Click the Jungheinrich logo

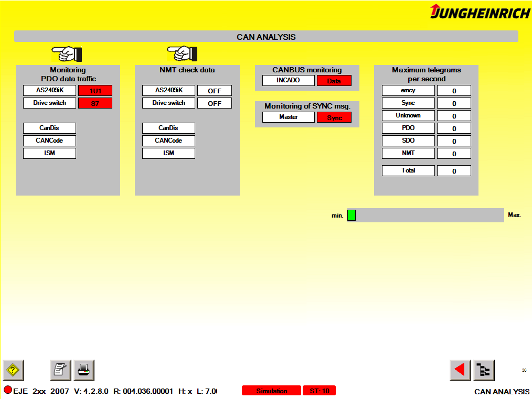coord(480,12)
